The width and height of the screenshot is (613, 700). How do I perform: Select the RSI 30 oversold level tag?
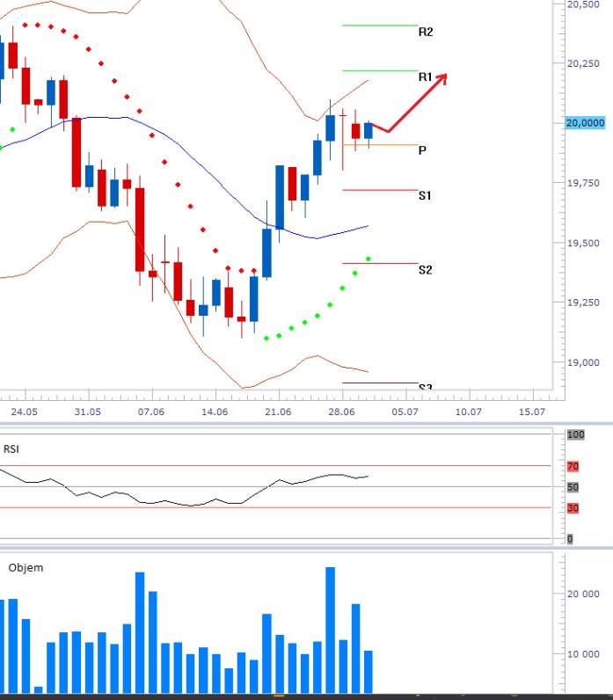[573, 507]
